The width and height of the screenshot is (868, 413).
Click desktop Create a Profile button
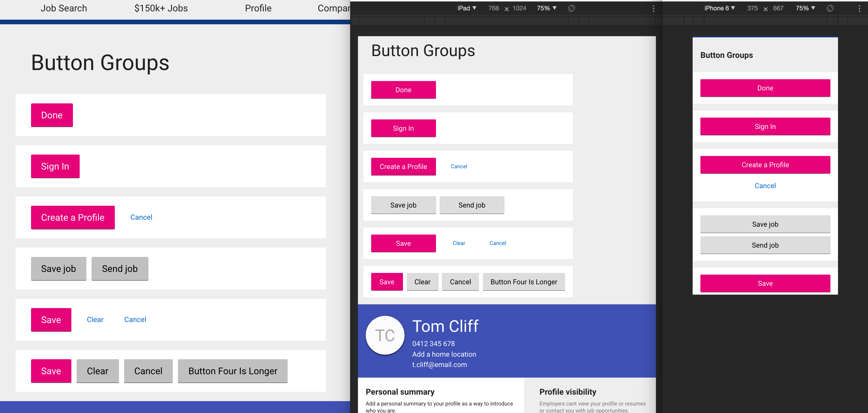click(73, 217)
